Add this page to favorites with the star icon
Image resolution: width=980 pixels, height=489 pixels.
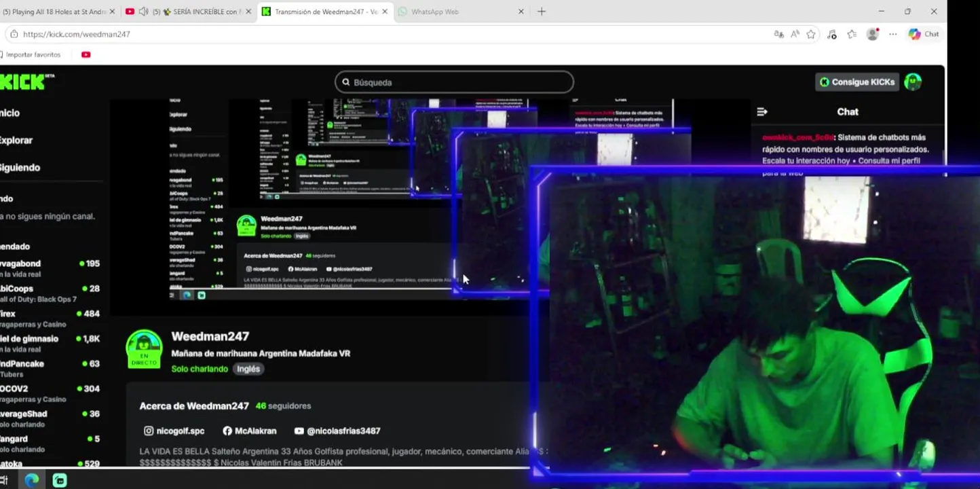point(811,34)
